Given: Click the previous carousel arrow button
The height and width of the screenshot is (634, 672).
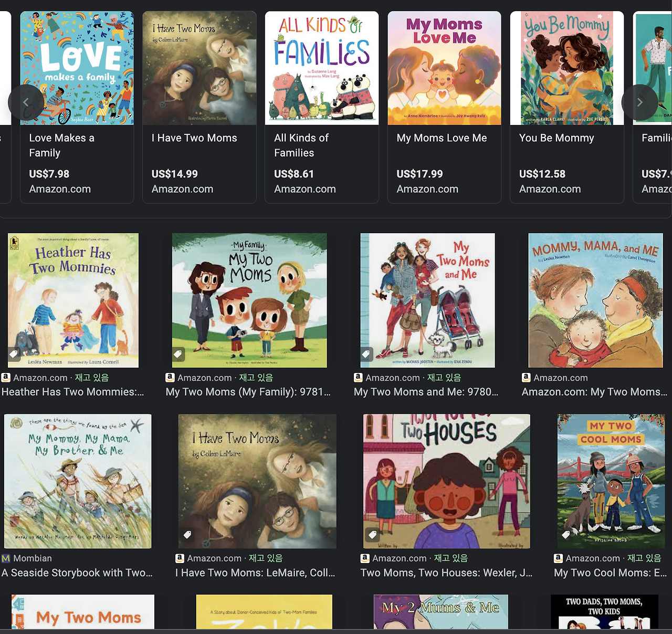Looking at the screenshot, I should click(x=26, y=102).
